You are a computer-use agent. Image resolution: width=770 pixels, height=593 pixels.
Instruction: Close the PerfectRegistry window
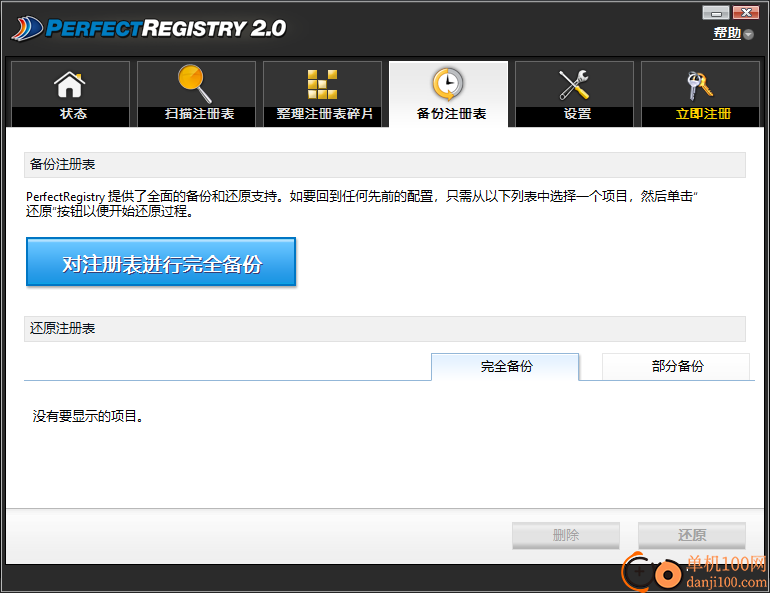[746, 12]
